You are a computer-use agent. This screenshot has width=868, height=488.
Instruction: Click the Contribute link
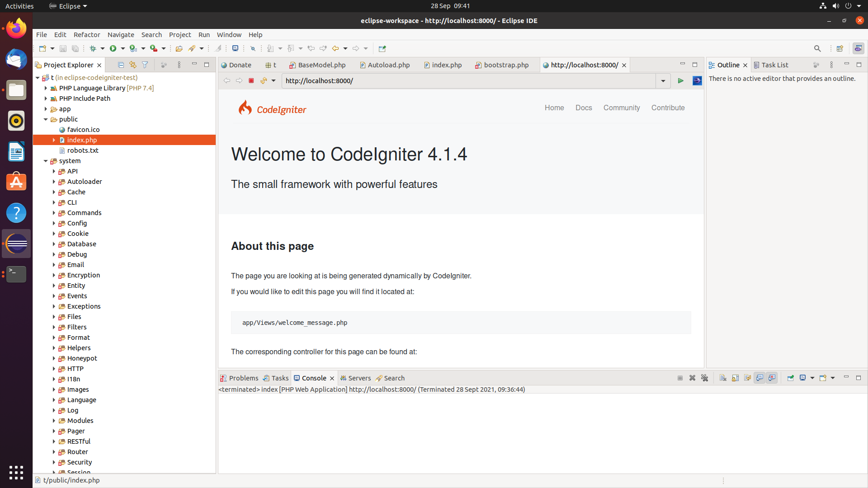[x=668, y=108]
